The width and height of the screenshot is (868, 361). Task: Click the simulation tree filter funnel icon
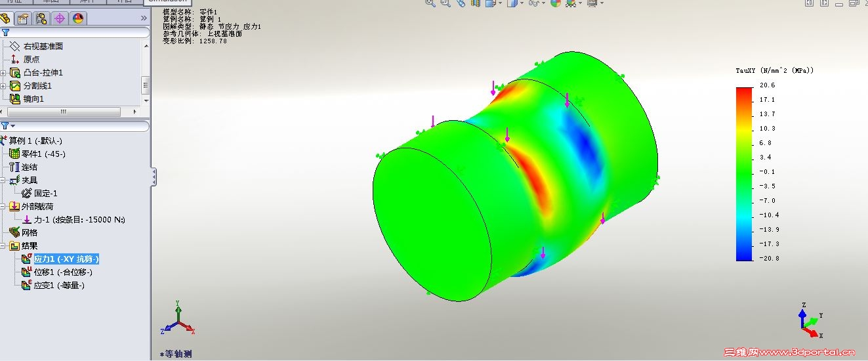(5, 125)
